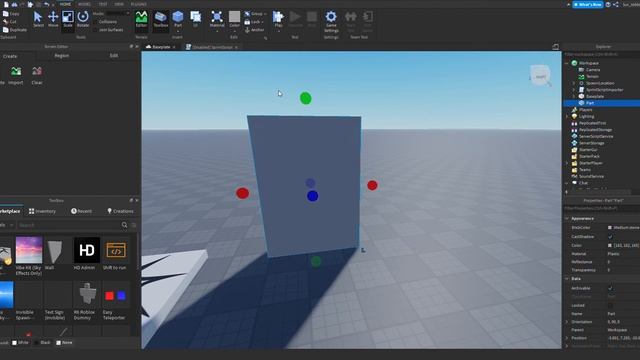Click the Toolbox search field

(69, 225)
